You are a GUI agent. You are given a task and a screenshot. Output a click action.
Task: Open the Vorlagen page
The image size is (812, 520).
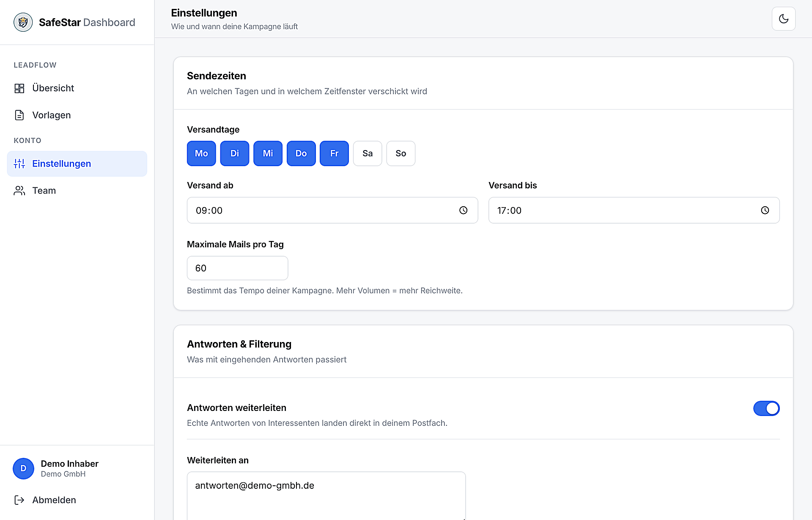coord(77,115)
